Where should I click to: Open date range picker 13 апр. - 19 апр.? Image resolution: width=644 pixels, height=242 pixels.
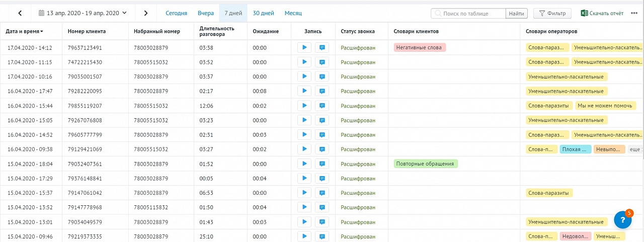click(83, 13)
